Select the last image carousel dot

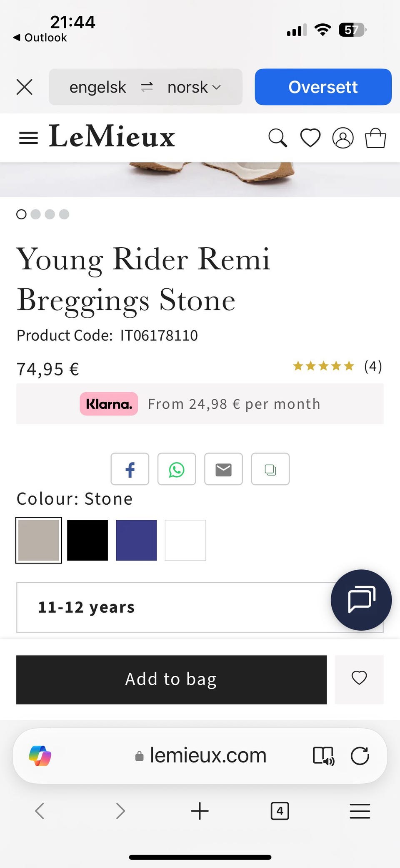pyautogui.click(x=64, y=214)
